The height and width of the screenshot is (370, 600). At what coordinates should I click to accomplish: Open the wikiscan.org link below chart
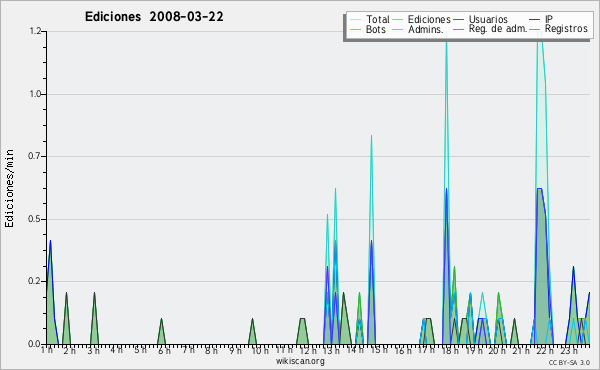pyautogui.click(x=300, y=361)
